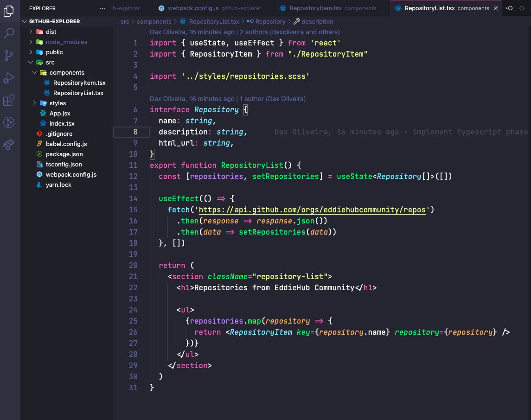
Task: Open the Search view in activity bar
Action: click(8, 33)
